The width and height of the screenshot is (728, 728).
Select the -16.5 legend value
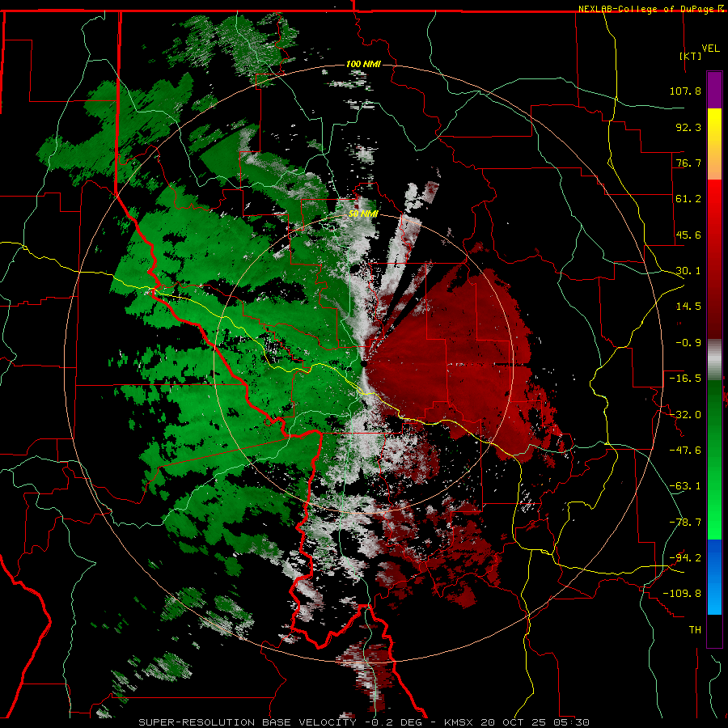click(685, 379)
